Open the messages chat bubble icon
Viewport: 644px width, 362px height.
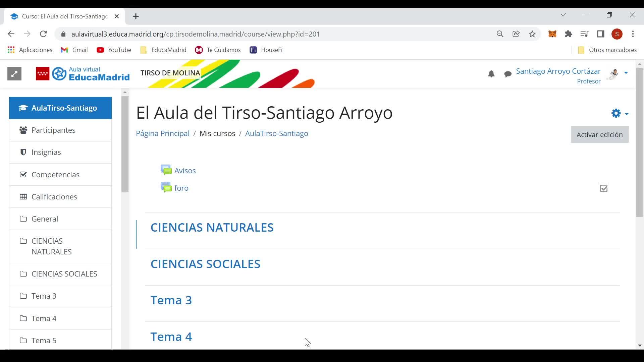point(508,74)
